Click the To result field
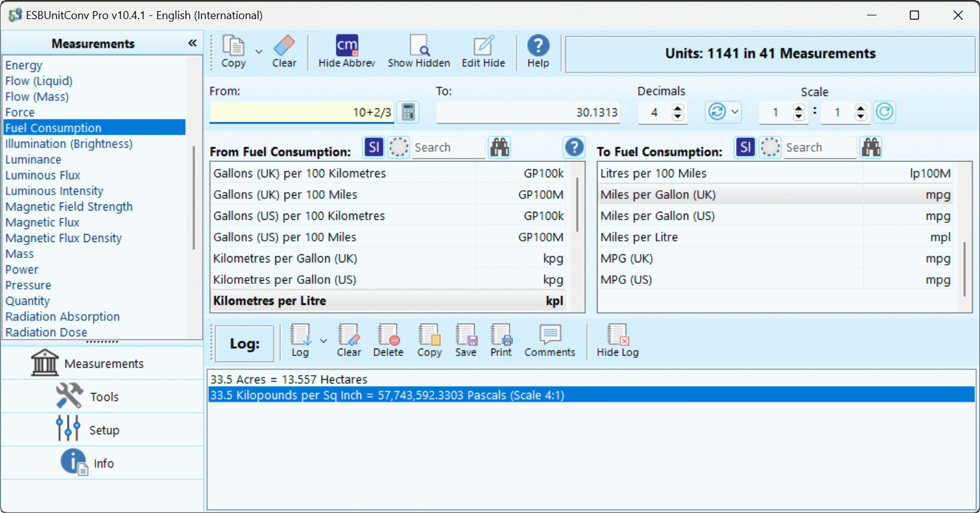This screenshot has width=980, height=513. (x=528, y=112)
